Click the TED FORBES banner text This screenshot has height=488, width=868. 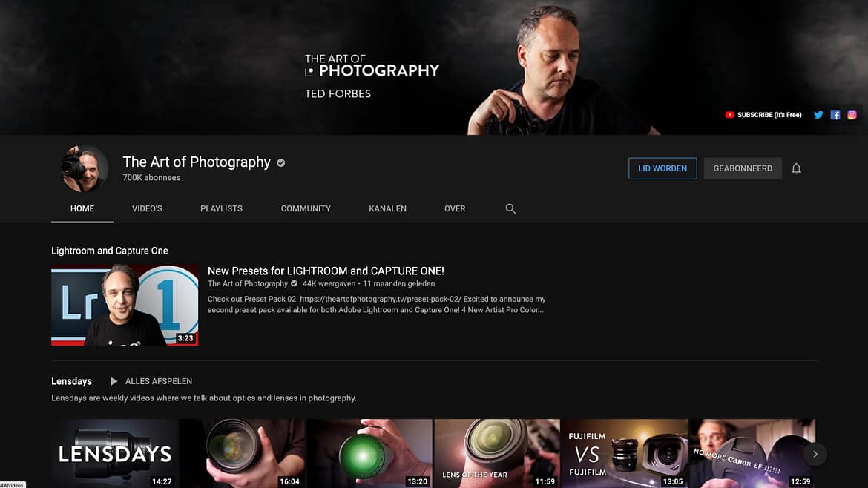[x=338, y=94]
